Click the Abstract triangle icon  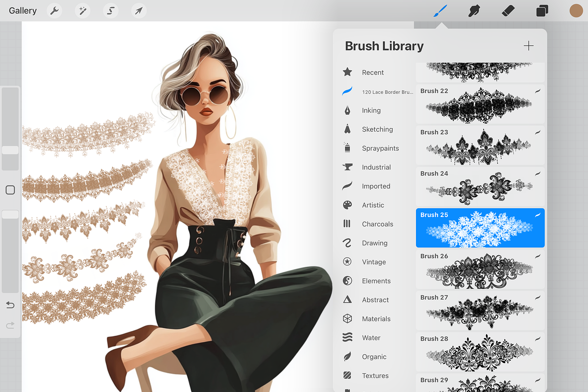[347, 299]
